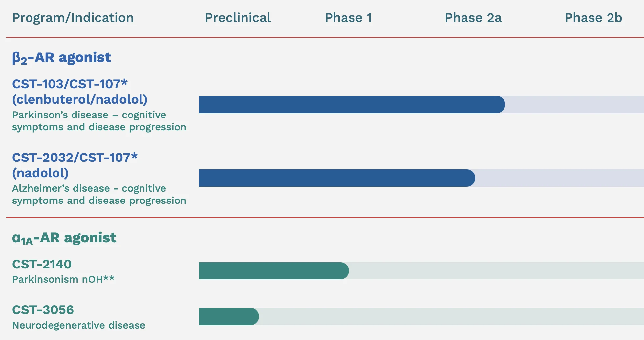Select the Preclinical column header
644x340 pixels.
238,18
